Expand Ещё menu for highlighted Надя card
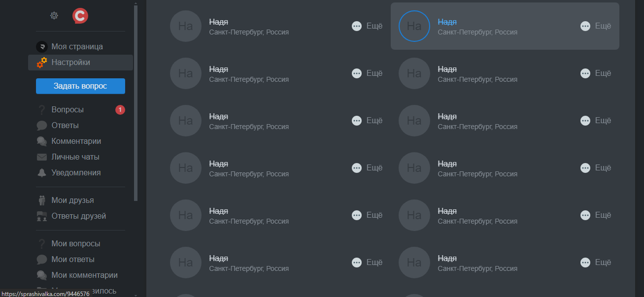 point(596,26)
